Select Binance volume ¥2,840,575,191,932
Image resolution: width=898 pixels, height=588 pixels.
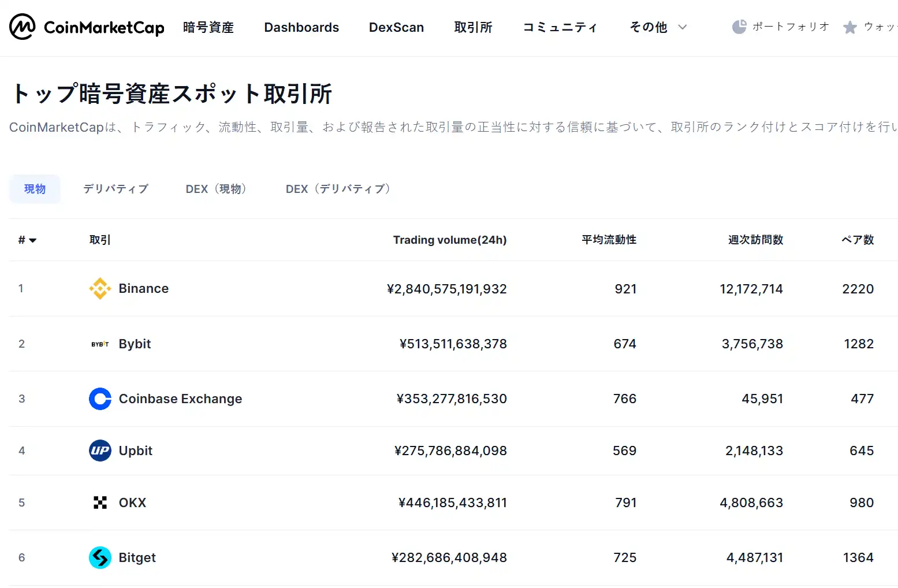(x=447, y=289)
